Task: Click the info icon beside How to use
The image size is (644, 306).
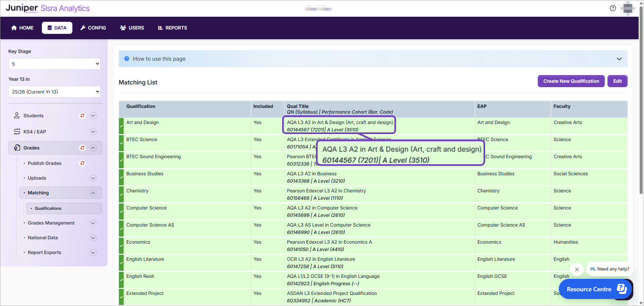Action: 127,59
